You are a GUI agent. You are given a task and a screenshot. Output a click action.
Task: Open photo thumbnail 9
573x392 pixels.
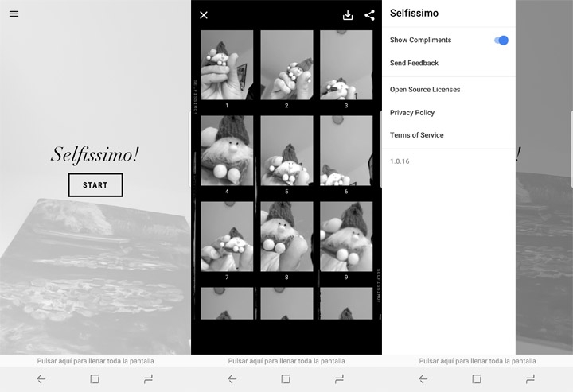click(x=346, y=236)
